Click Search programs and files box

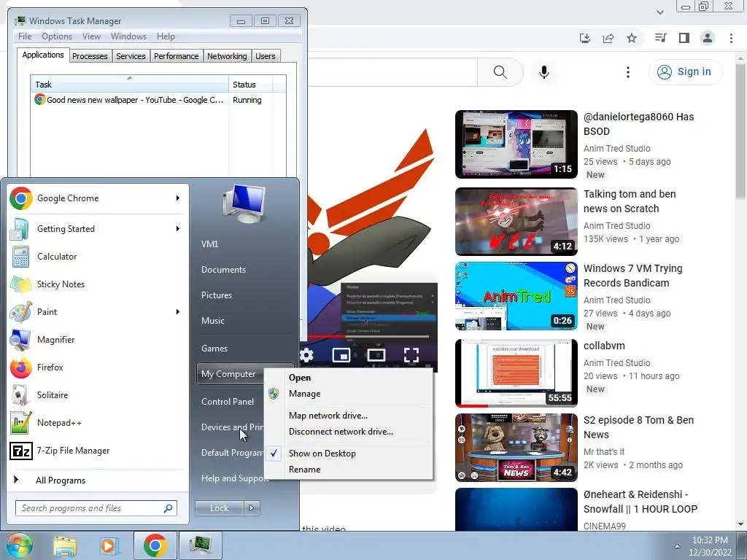[96, 508]
